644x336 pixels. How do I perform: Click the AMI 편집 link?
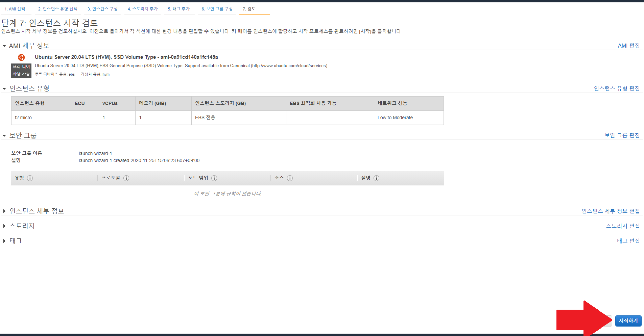pyautogui.click(x=629, y=46)
